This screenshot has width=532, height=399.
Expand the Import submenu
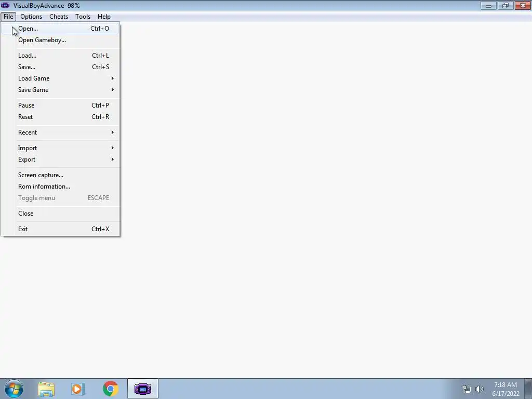60,148
